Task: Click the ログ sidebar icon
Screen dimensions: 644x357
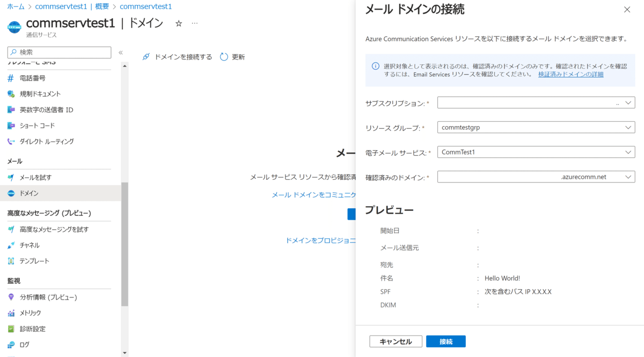Action: tap(11, 345)
